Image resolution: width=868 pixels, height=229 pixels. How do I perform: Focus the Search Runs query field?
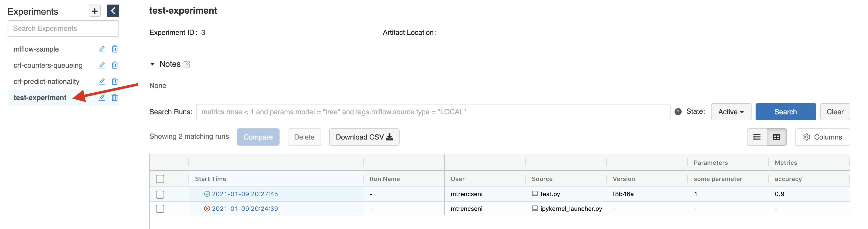pyautogui.click(x=433, y=112)
